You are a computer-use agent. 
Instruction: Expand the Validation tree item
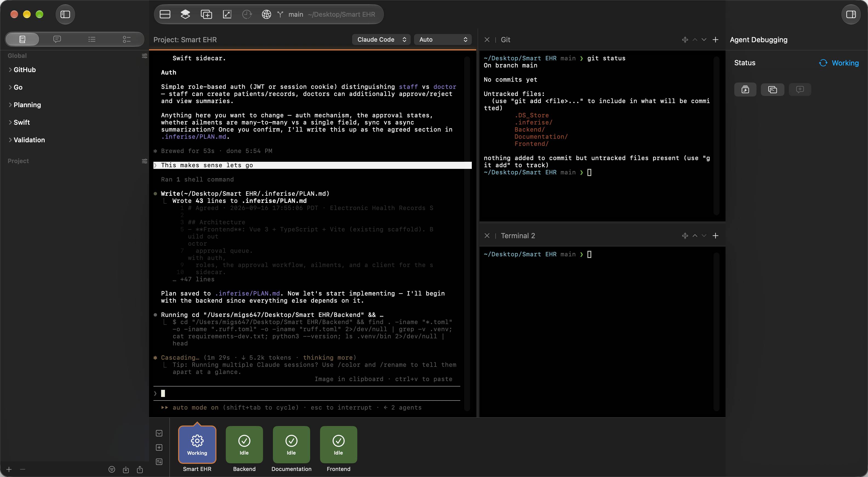click(x=10, y=140)
